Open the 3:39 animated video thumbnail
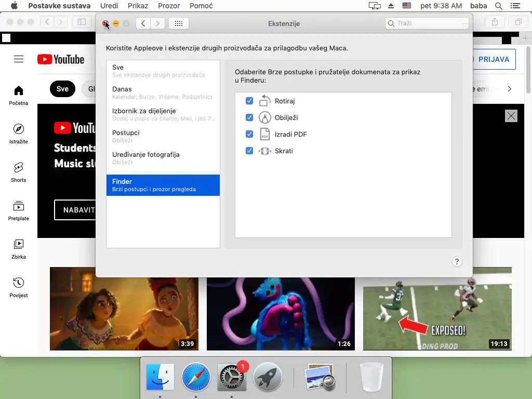The height and width of the screenshot is (399, 532). 124,314
